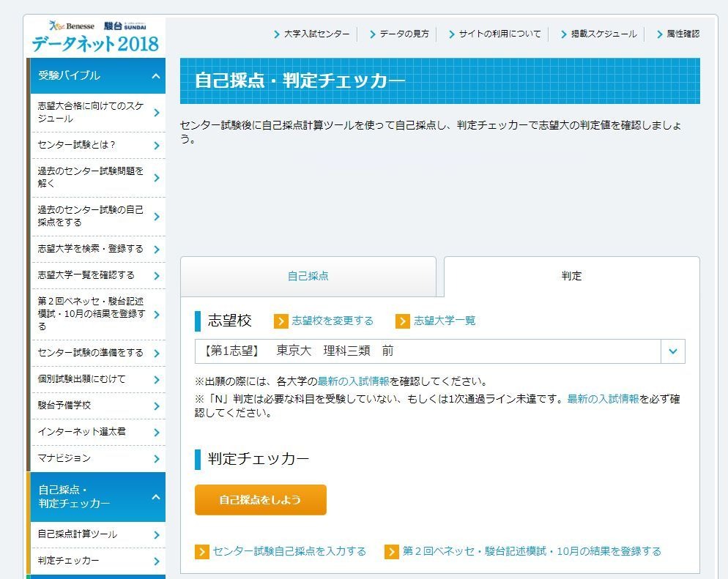Select the 判定 tab
Viewport: 728px width, 579px height.
(571, 276)
